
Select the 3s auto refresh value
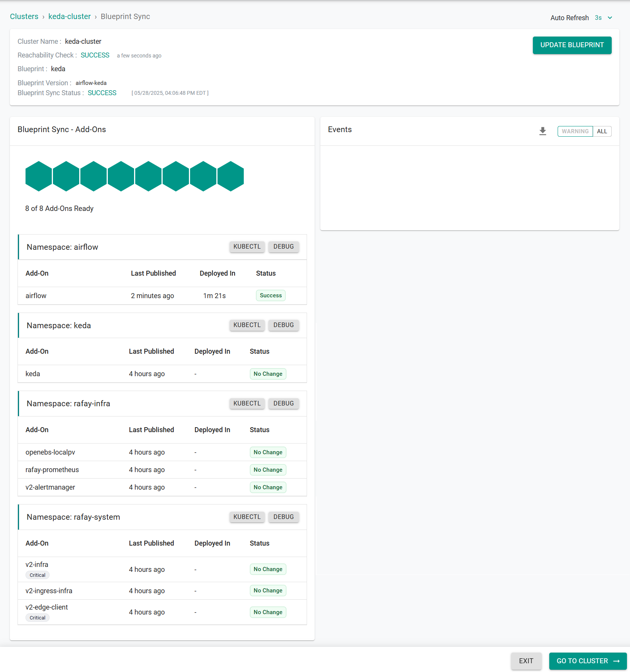598,18
